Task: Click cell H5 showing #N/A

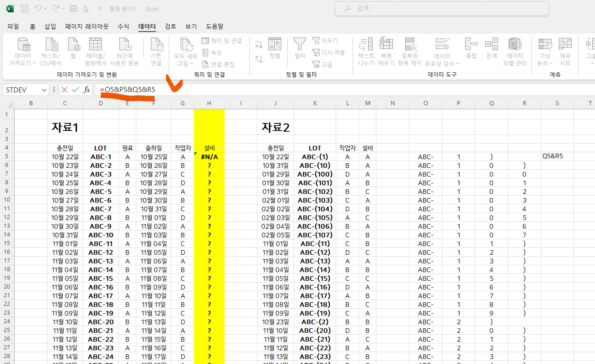Action: [209, 156]
